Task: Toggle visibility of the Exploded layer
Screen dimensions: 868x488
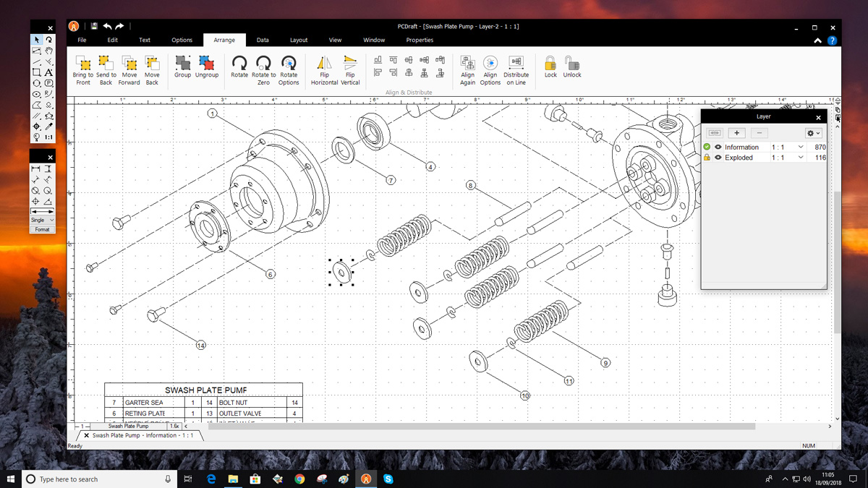Action: (x=718, y=158)
